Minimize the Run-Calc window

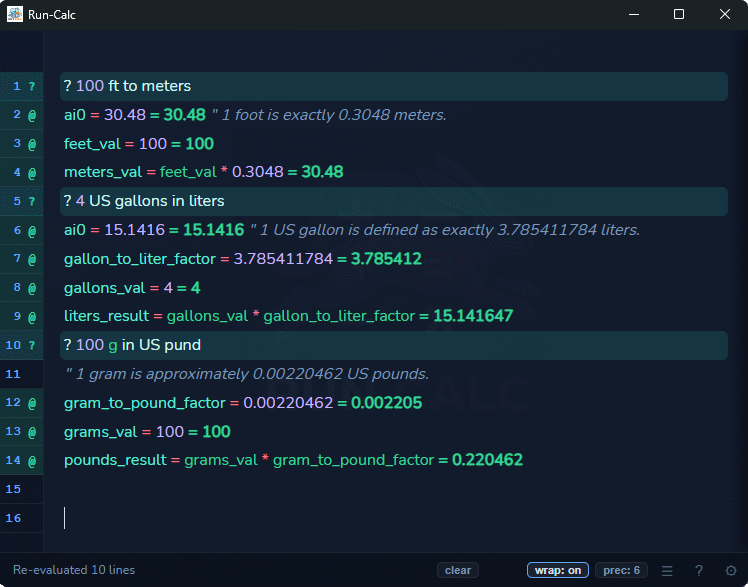(x=634, y=14)
